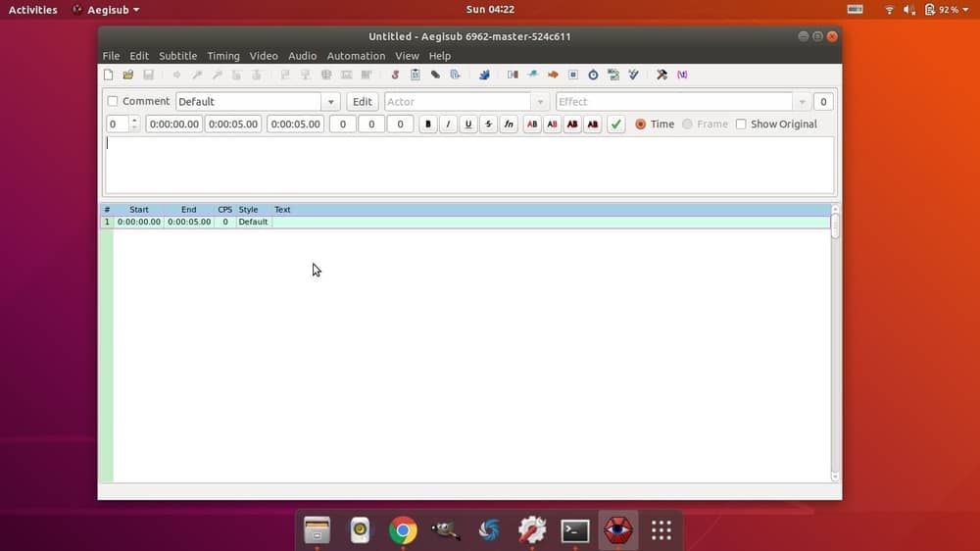Open the Subtitle menu

coord(177,56)
